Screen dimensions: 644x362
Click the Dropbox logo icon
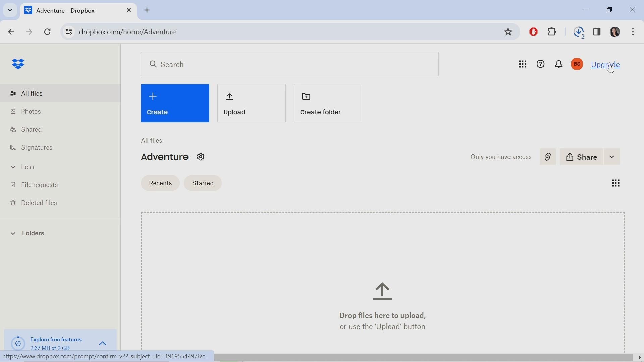pyautogui.click(x=18, y=64)
